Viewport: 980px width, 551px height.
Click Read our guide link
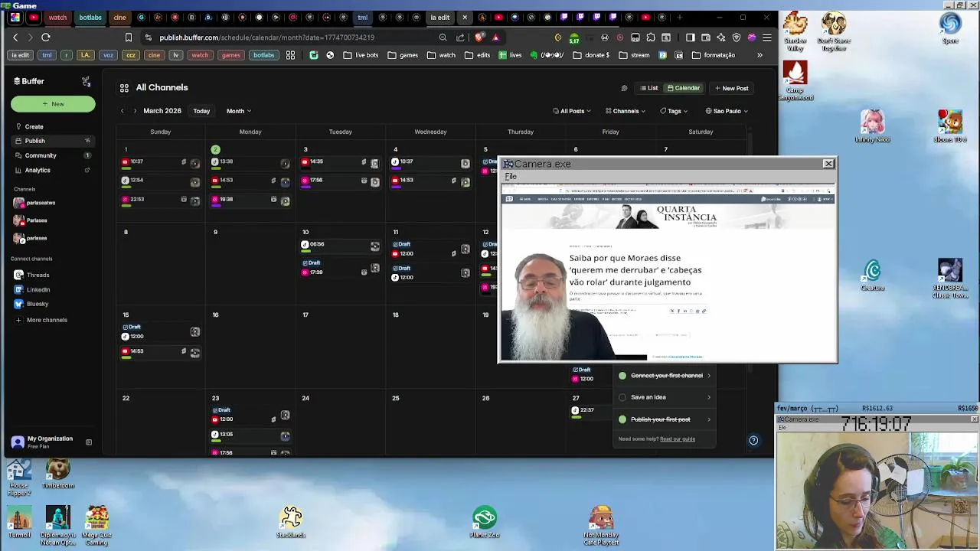[x=678, y=439]
